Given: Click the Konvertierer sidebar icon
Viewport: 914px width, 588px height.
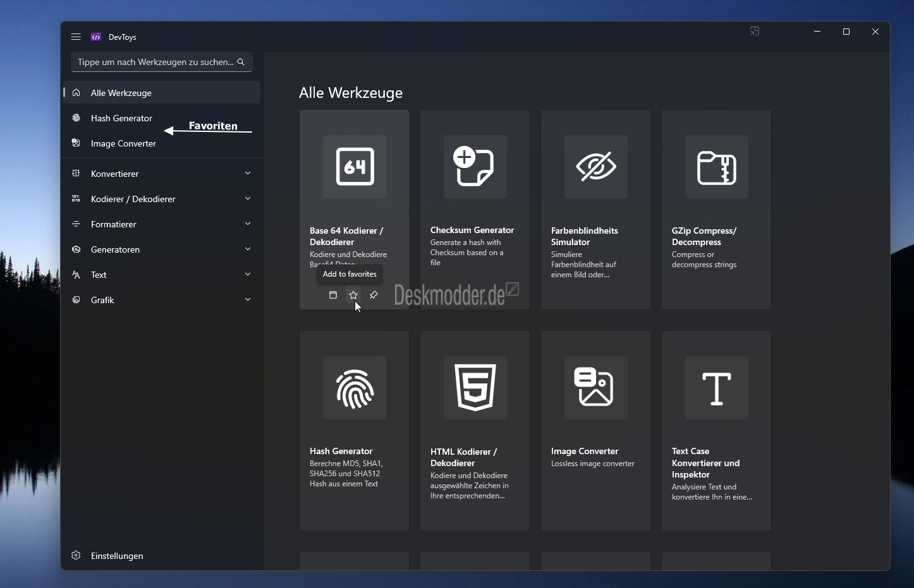Looking at the screenshot, I should (x=76, y=174).
